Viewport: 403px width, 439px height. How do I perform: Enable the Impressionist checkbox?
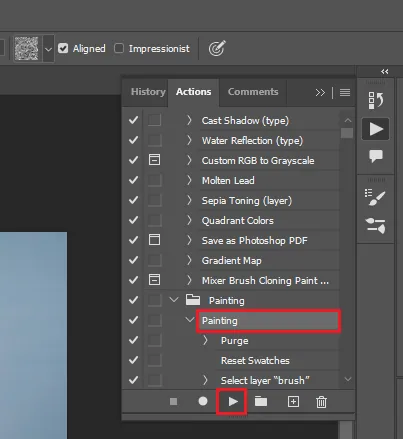[x=119, y=48]
